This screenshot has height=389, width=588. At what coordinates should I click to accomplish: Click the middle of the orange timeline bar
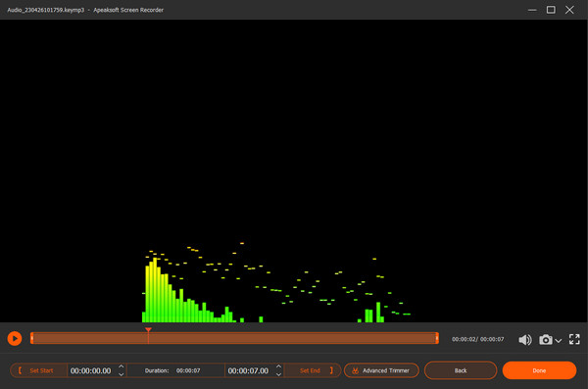[234, 338]
